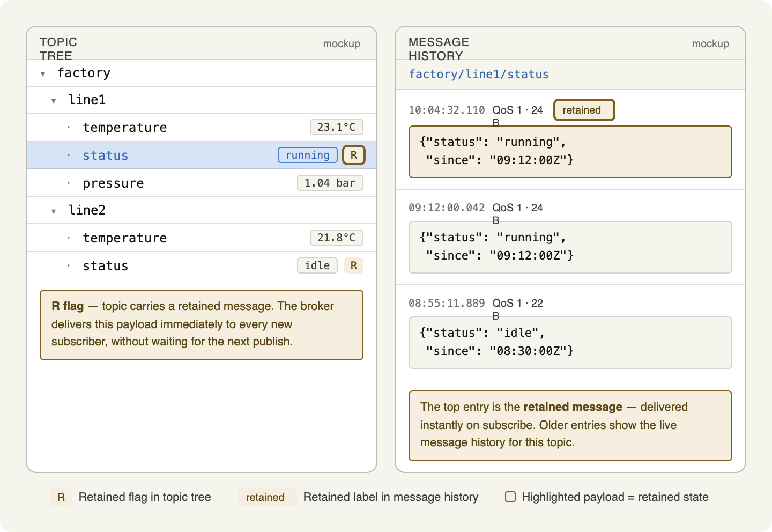Click the R retained flag on line2 status
This screenshot has width=772, height=532.
(354, 265)
